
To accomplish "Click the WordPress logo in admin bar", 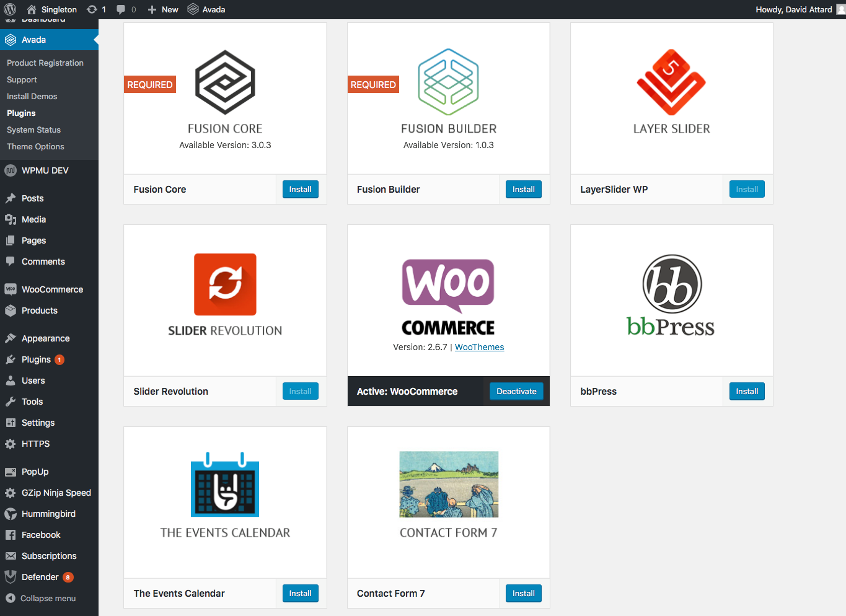I will (x=10, y=9).
